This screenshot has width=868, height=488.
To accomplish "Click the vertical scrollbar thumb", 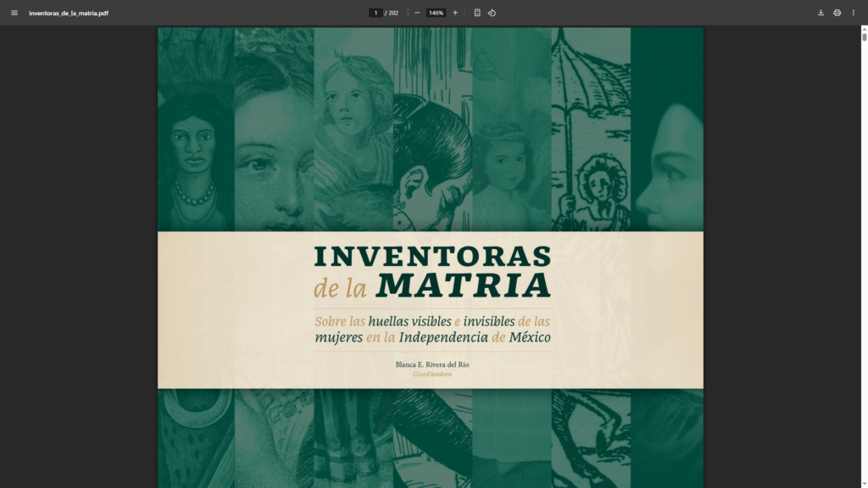I will (864, 37).
